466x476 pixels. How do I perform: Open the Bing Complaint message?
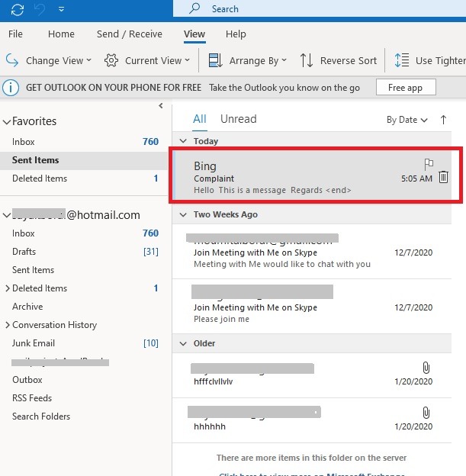pos(312,175)
